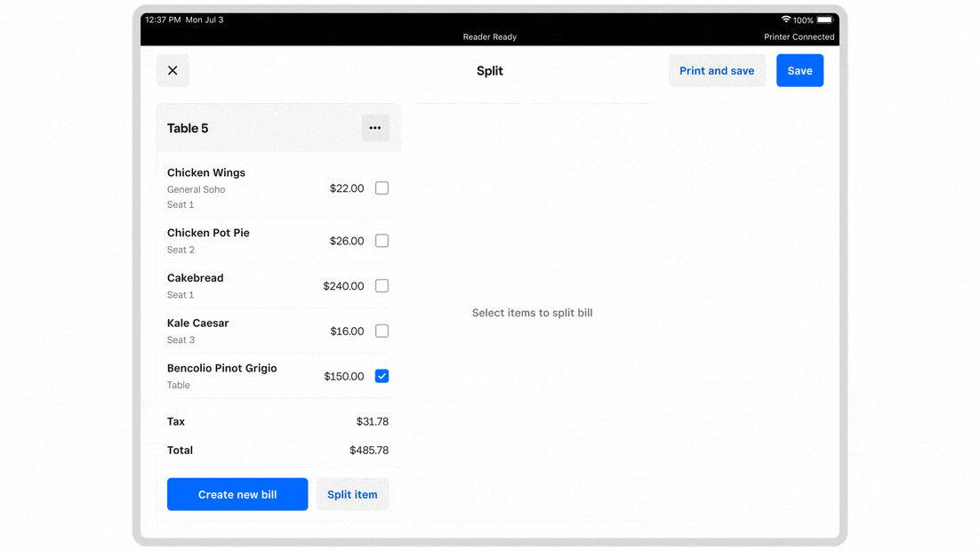
Task: Click Print and save button
Action: tap(717, 71)
